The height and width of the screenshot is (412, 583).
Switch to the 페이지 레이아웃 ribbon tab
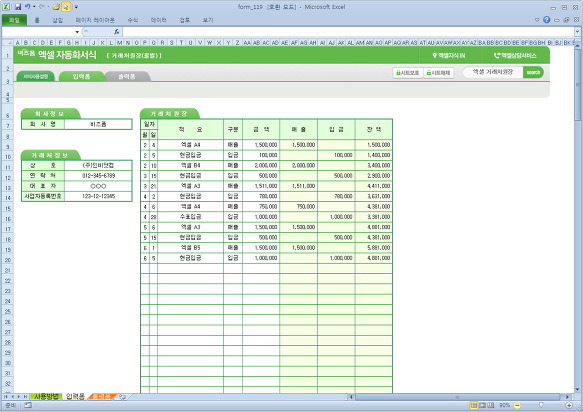click(95, 20)
